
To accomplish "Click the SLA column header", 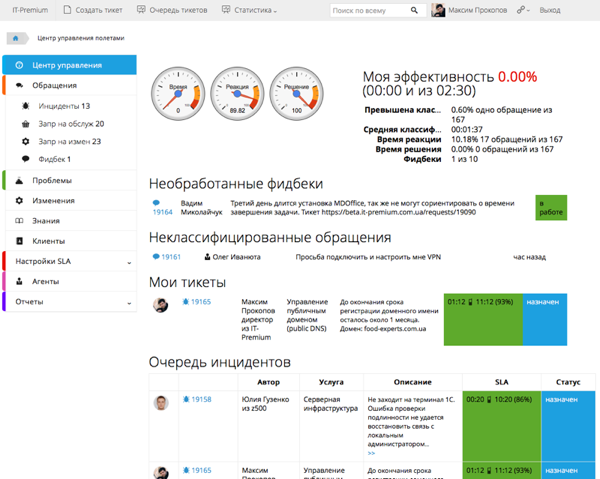I will (502, 382).
